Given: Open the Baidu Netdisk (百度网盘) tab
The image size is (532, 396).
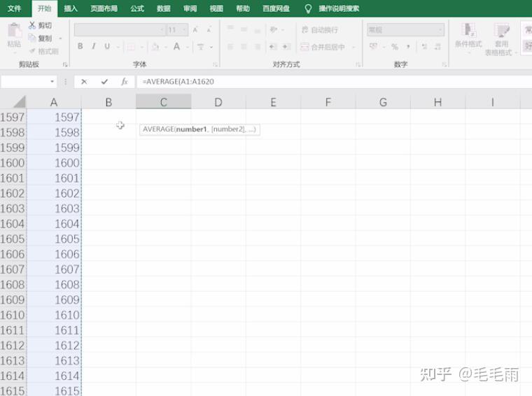Looking at the screenshot, I should click(276, 8).
